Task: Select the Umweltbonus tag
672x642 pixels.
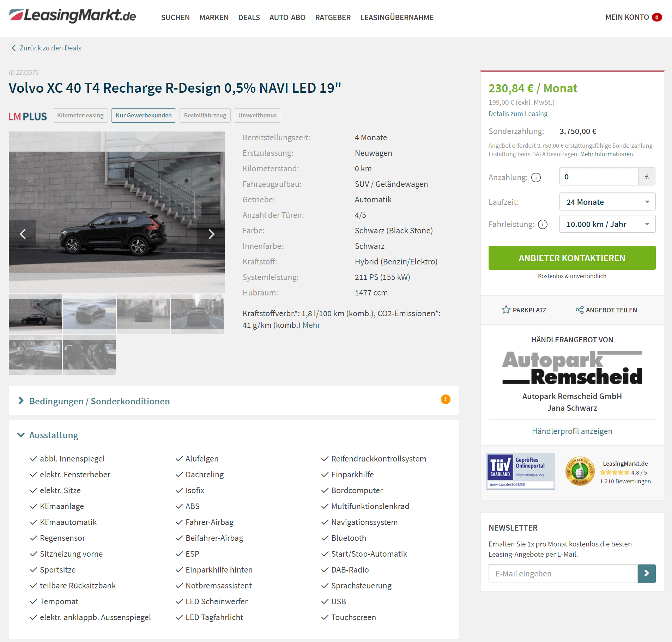Action: (x=258, y=115)
